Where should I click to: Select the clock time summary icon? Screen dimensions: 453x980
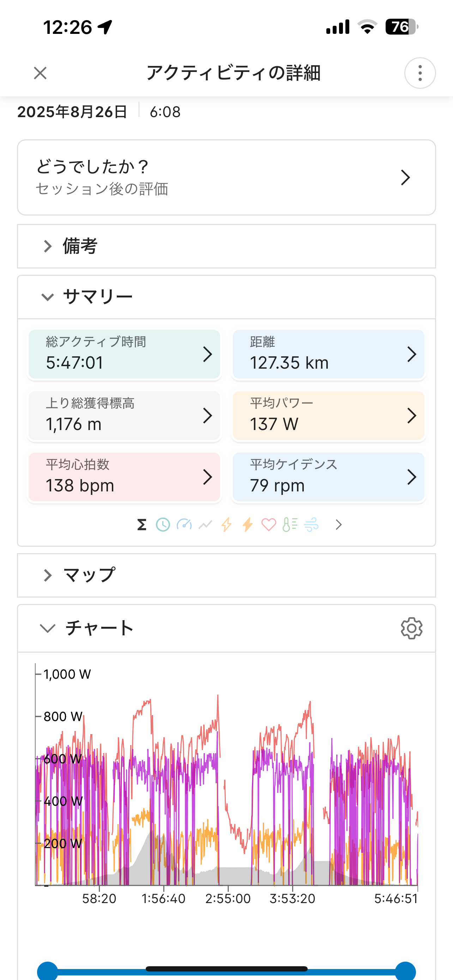(163, 525)
